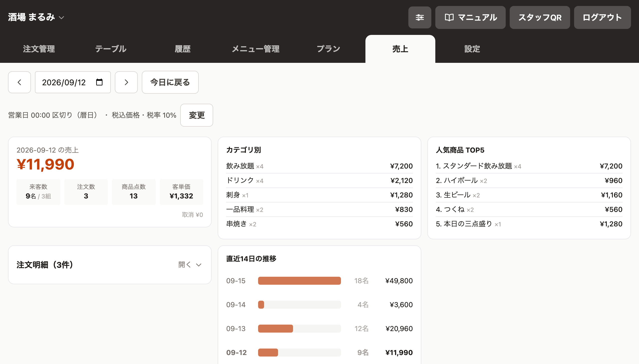Click 2. ハイボール in TOP5
This screenshot has height=364, width=639.
529,181
